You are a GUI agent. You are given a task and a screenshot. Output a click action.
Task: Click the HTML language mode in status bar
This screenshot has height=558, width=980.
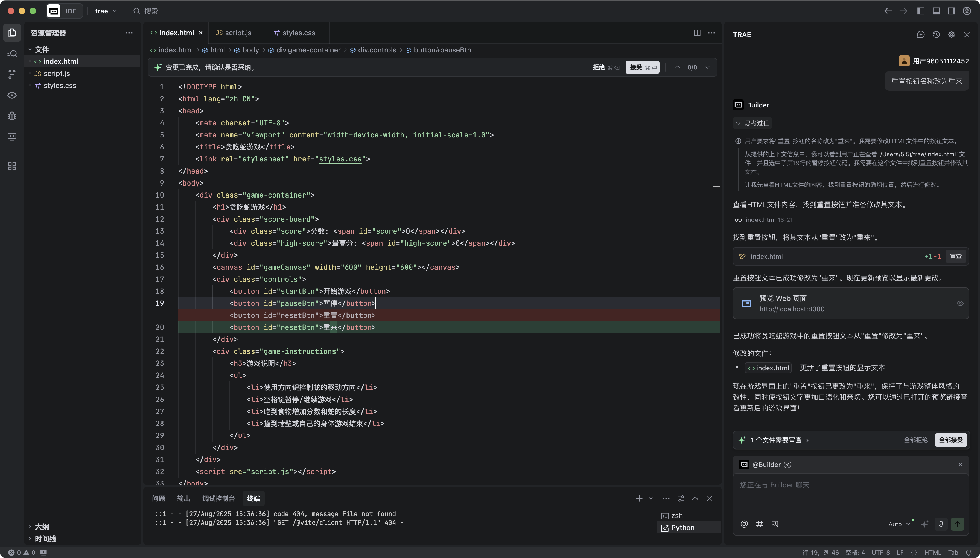(x=932, y=552)
